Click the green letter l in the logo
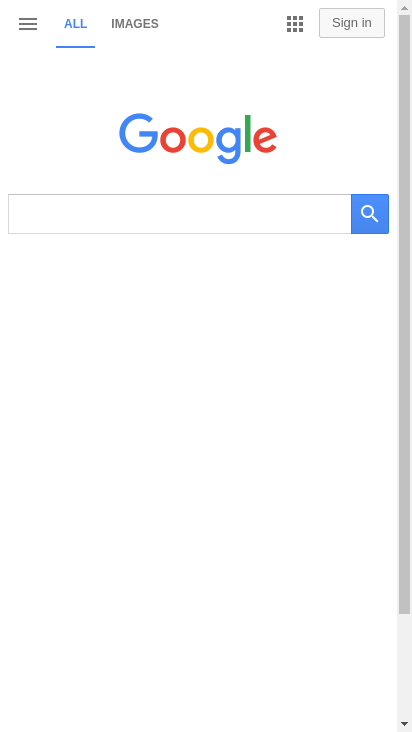The height and width of the screenshot is (732, 412). [x=248, y=134]
